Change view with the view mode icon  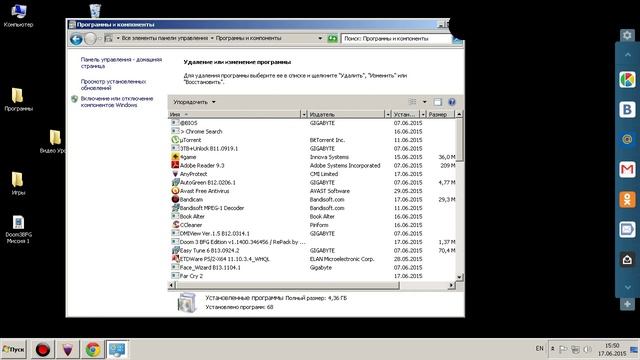pyautogui.click(x=413, y=102)
